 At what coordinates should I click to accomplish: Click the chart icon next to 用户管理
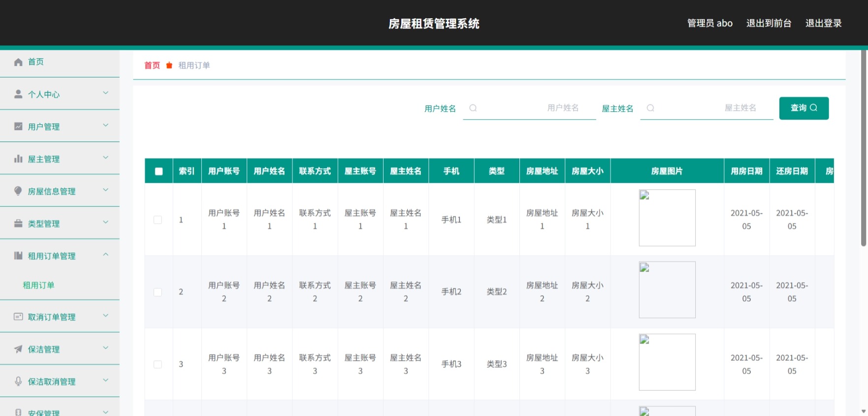point(18,127)
